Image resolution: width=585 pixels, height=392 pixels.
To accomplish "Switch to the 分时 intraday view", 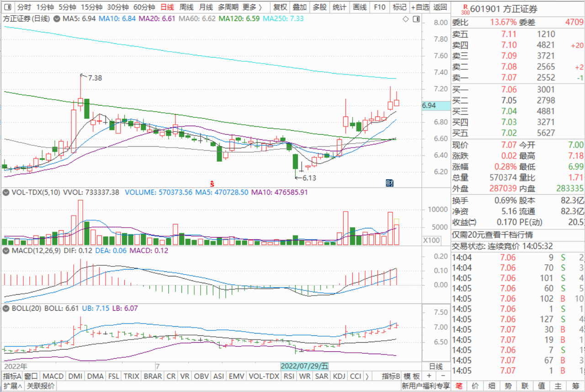I will click(24, 7).
